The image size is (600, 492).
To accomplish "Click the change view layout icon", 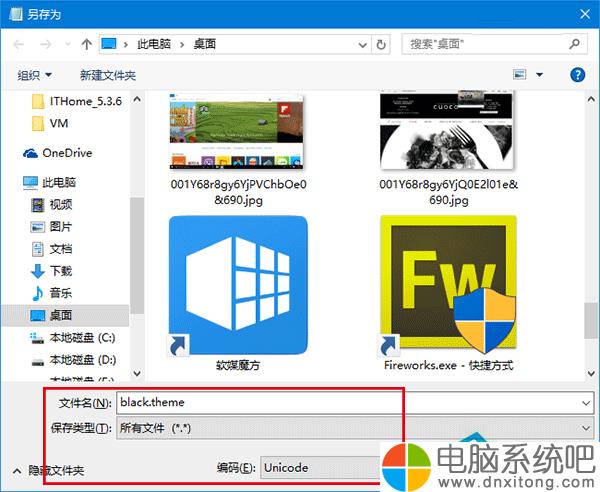I will click(x=520, y=75).
